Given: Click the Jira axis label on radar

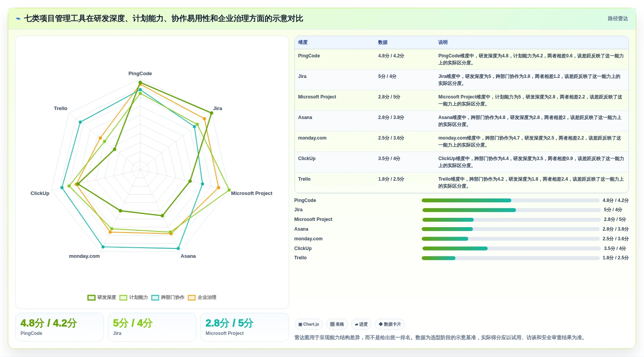Looking at the screenshot, I should pos(218,109).
